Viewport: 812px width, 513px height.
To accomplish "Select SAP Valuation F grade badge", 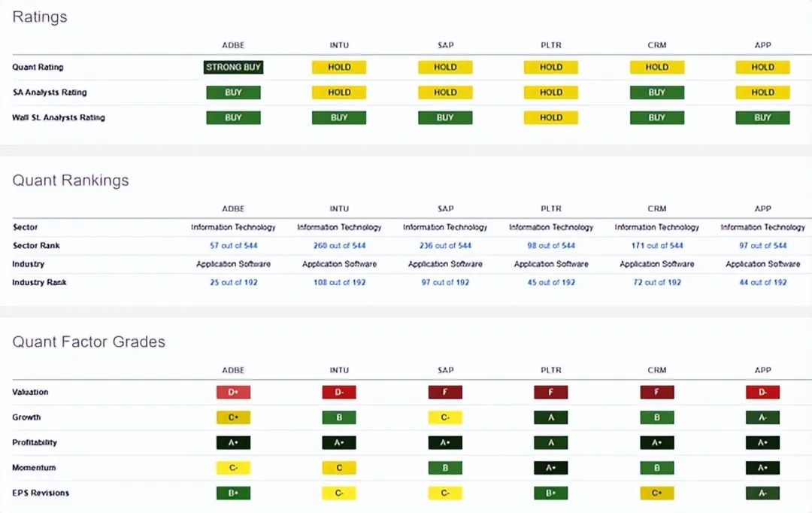I will click(x=445, y=392).
